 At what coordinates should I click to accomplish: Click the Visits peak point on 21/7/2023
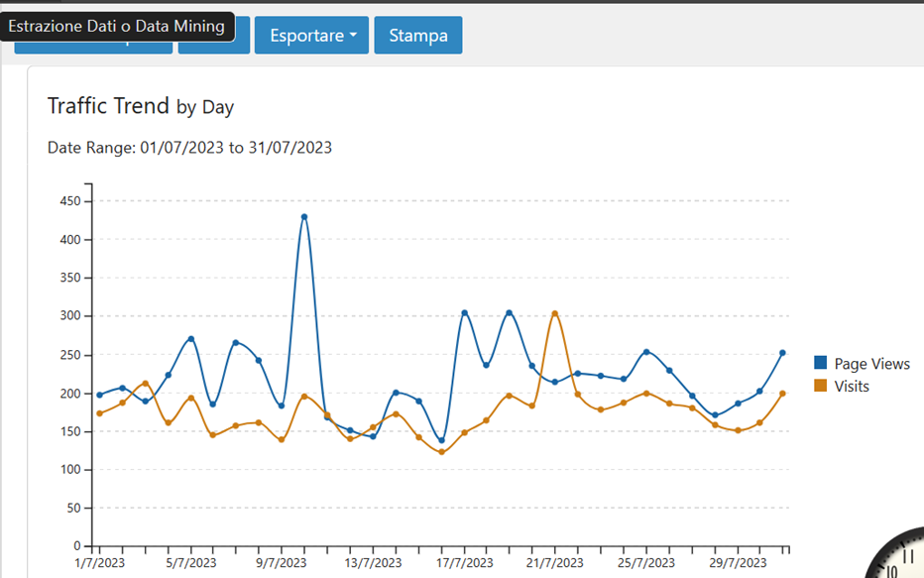(554, 313)
